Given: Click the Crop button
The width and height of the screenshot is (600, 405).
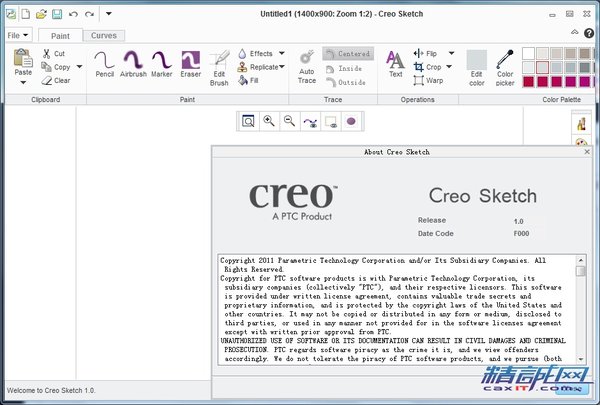Looking at the screenshot, I should pyautogui.click(x=428, y=67).
